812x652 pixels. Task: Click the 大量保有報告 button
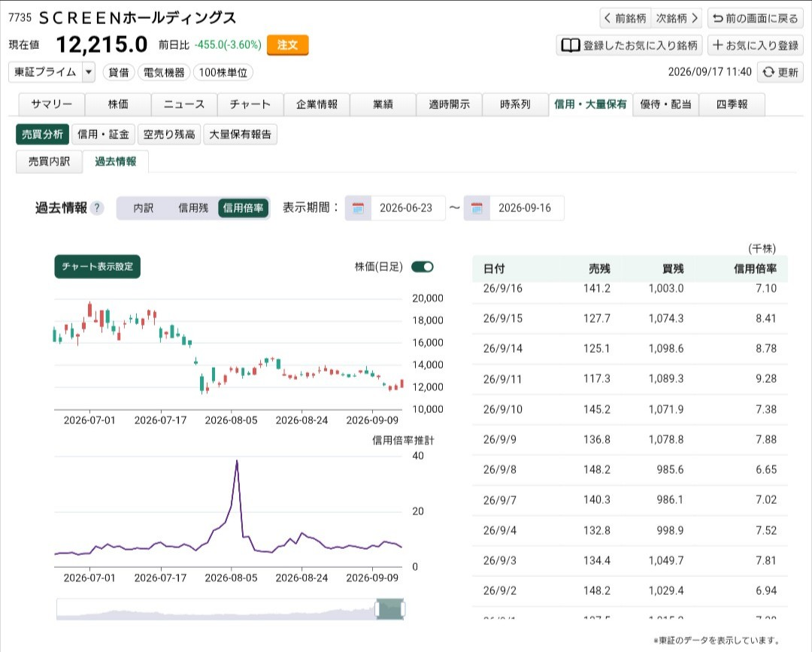pos(241,135)
